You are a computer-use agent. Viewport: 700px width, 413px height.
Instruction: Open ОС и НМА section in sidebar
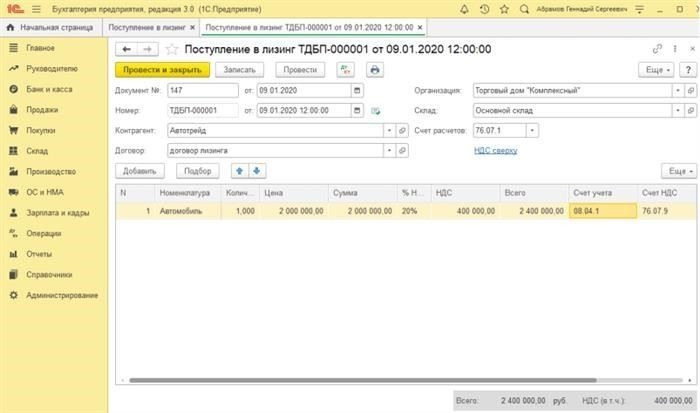point(45,191)
